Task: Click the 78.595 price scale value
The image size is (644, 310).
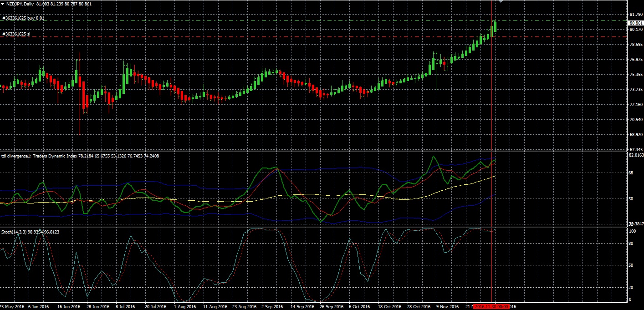Action: 635,45
